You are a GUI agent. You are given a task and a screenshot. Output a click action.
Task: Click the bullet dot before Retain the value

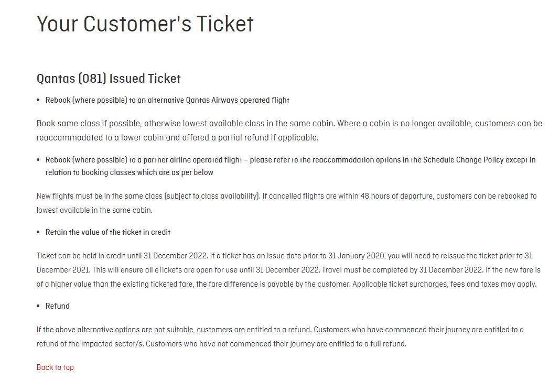[38, 232]
